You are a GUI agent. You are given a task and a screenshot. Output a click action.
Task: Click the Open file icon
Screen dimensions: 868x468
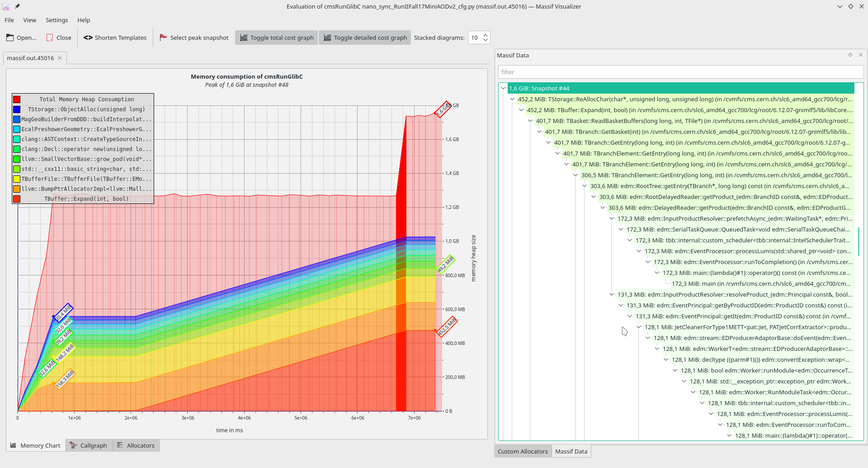10,38
